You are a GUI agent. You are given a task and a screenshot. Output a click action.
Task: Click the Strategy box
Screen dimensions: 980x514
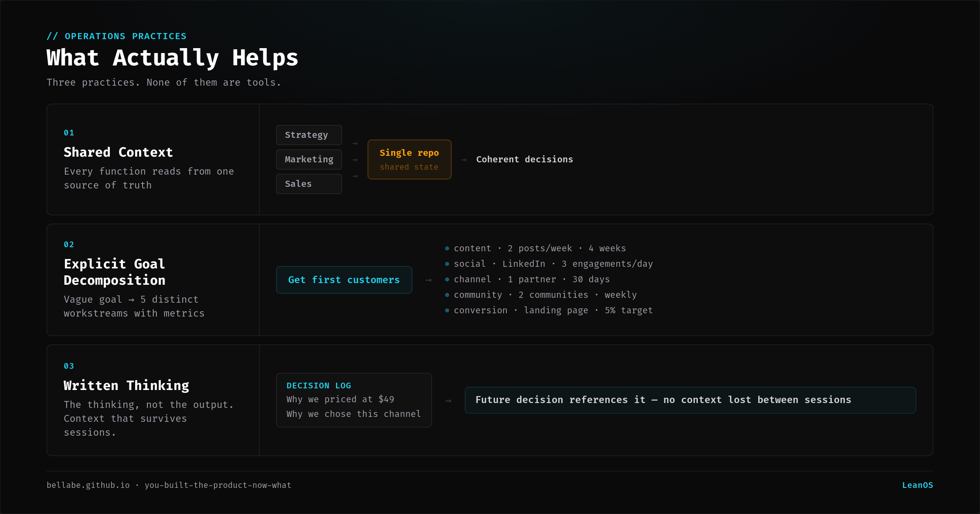coord(309,135)
